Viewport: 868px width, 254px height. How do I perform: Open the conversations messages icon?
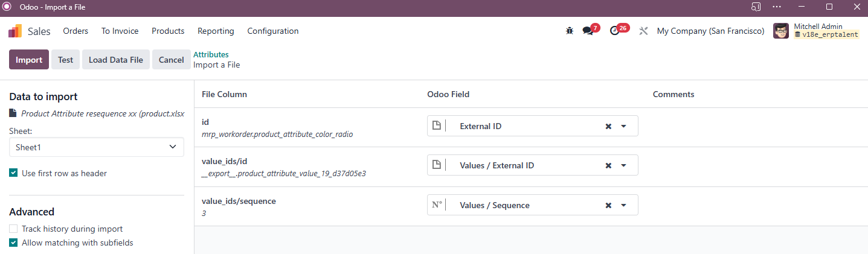tap(587, 31)
